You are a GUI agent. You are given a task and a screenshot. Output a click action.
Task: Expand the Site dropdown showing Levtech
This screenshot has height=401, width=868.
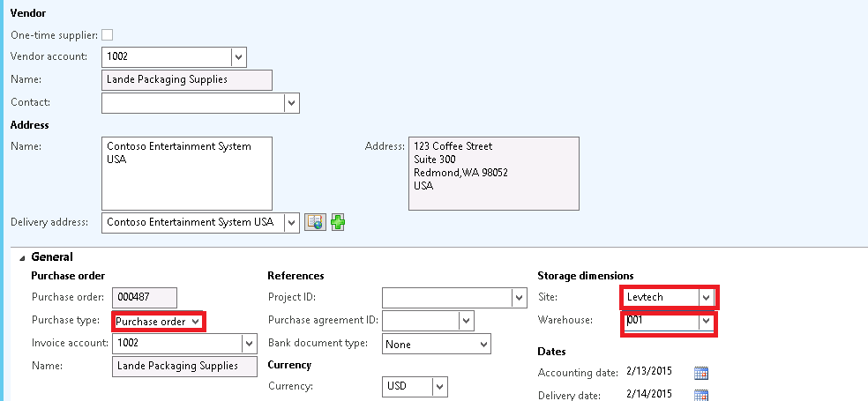click(x=706, y=298)
